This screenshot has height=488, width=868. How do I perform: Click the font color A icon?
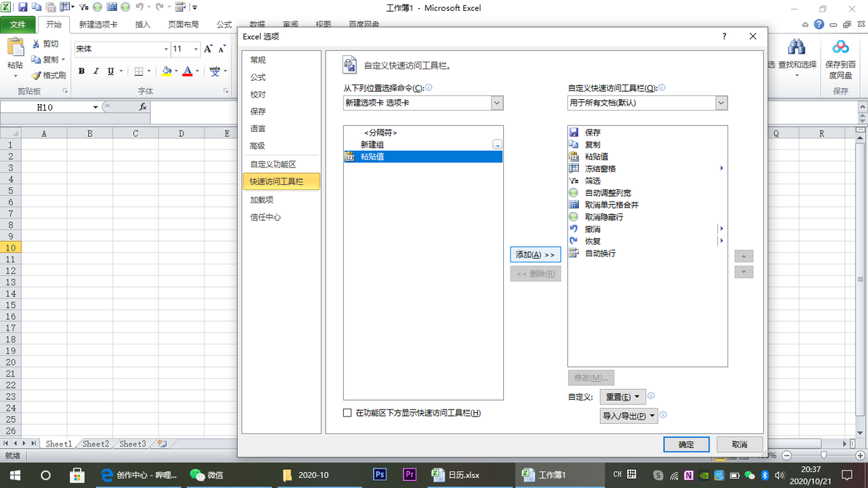(x=187, y=71)
